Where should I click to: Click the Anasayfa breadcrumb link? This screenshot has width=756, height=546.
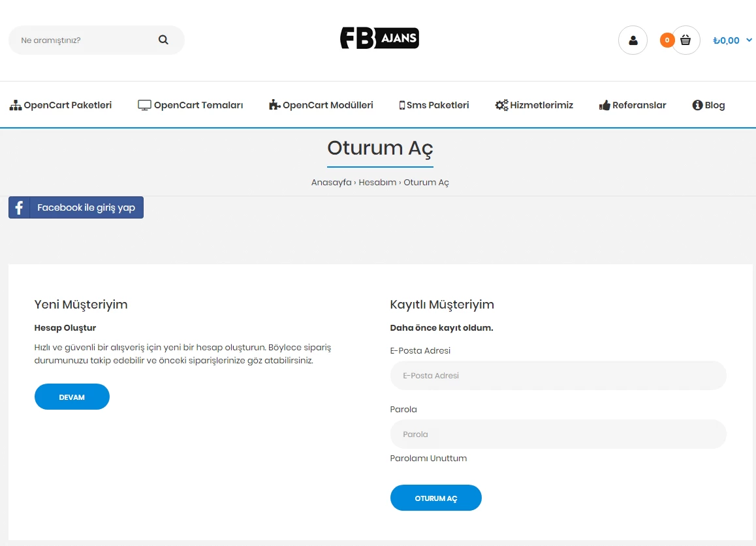pyautogui.click(x=331, y=182)
